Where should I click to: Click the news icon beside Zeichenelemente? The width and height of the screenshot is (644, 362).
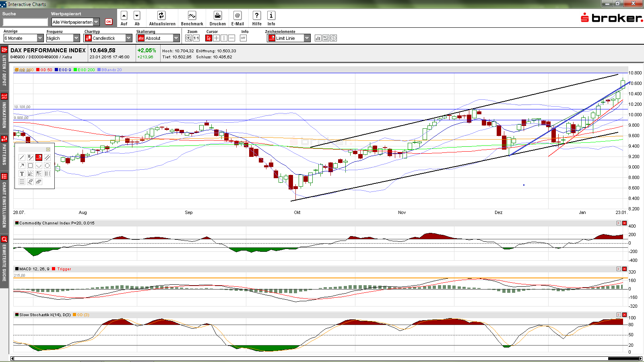(326, 38)
